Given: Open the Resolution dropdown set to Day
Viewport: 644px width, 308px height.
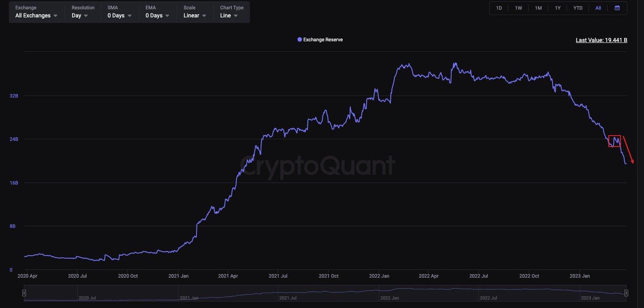Looking at the screenshot, I should [x=80, y=15].
